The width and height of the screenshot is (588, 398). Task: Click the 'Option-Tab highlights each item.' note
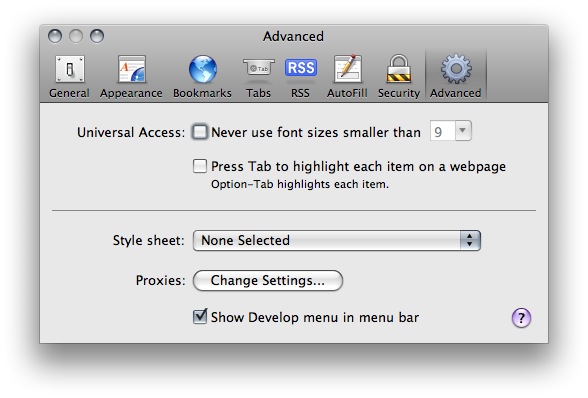pos(300,184)
